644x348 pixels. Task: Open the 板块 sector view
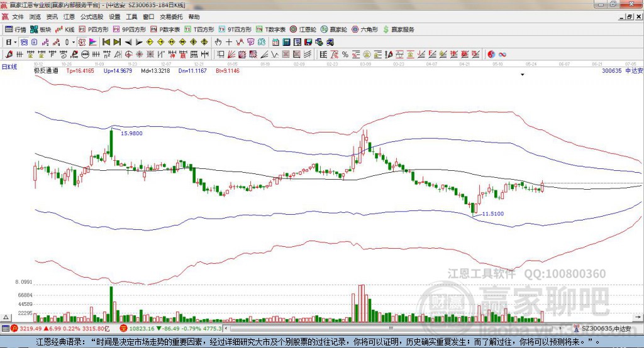click(40, 29)
